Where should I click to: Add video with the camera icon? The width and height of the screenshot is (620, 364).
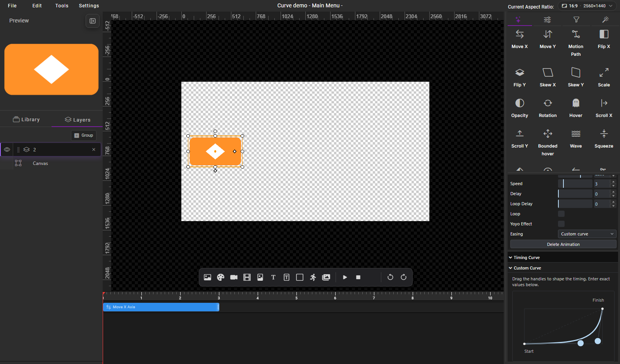(x=234, y=277)
